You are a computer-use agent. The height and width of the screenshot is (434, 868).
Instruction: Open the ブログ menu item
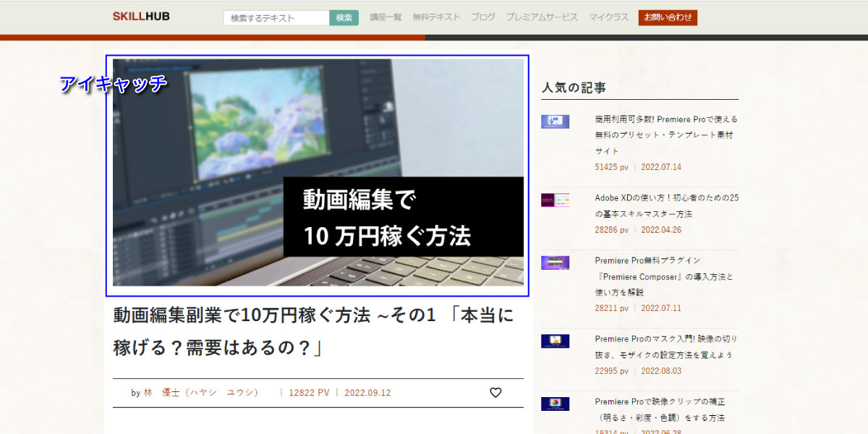coord(483,17)
